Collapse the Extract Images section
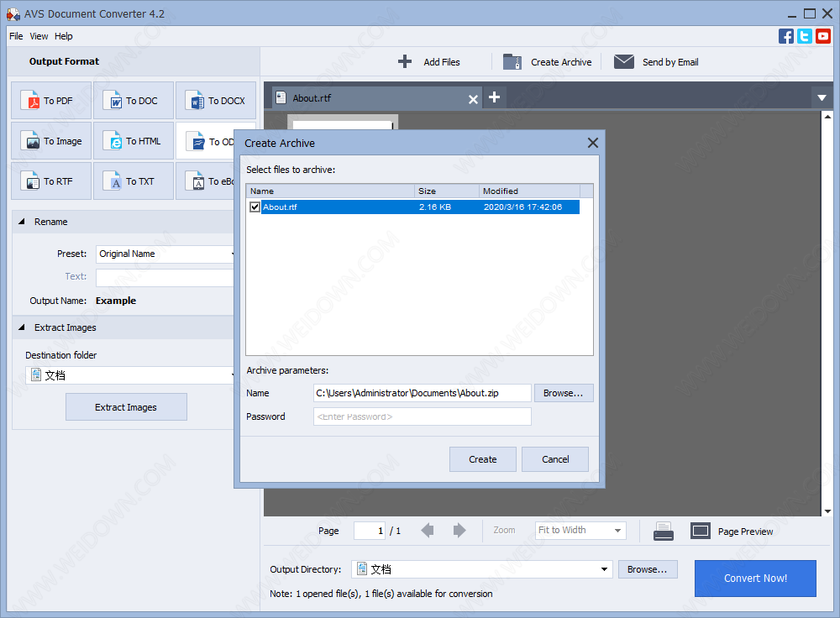 coord(22,327)
